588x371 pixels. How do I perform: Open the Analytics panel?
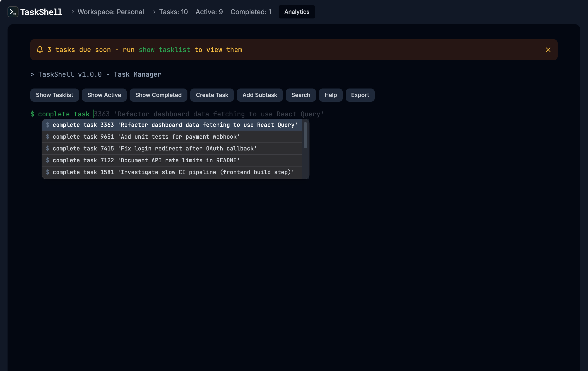click(x=296, y=12)
